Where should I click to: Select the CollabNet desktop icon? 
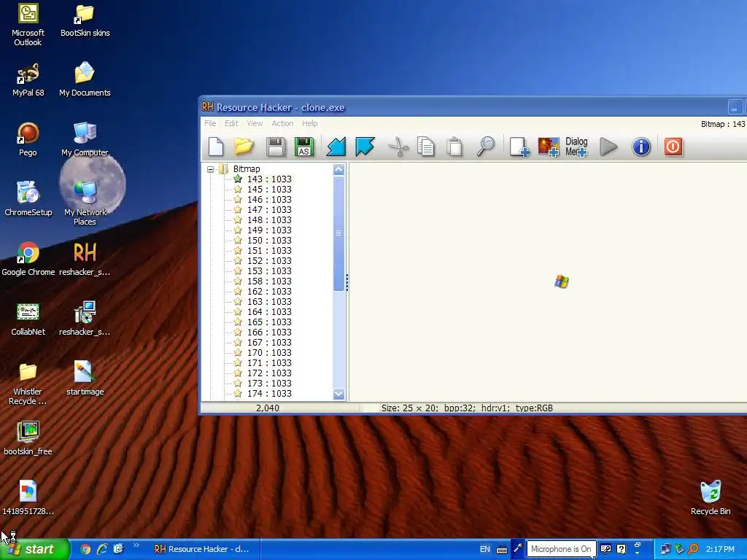[x=28, y=319]
